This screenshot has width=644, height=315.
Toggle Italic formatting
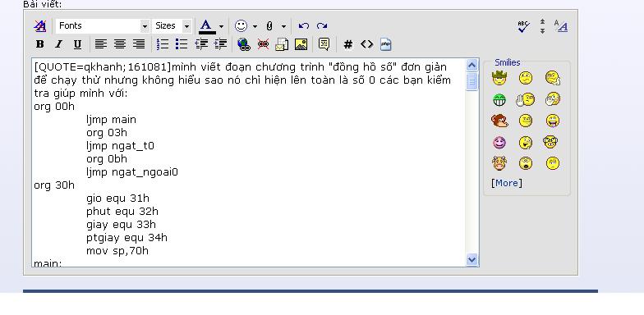[x=58, y=44]
